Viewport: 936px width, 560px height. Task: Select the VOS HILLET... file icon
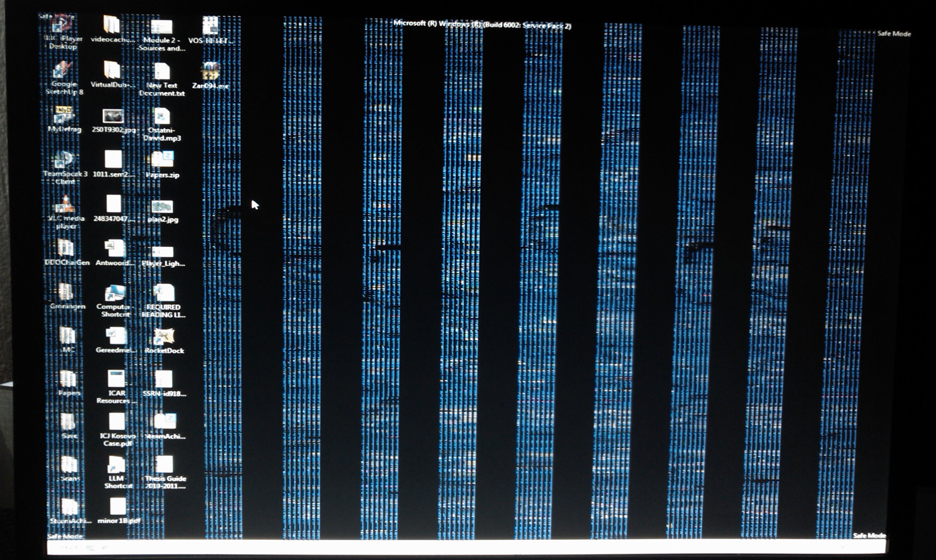(x=210, y=26)
